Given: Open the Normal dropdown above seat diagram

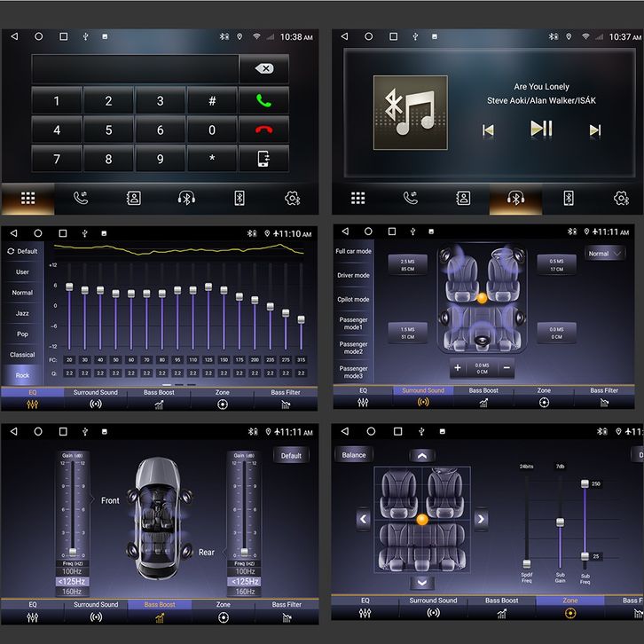Looking at the screenshot, I should click(x=605, y=254).
